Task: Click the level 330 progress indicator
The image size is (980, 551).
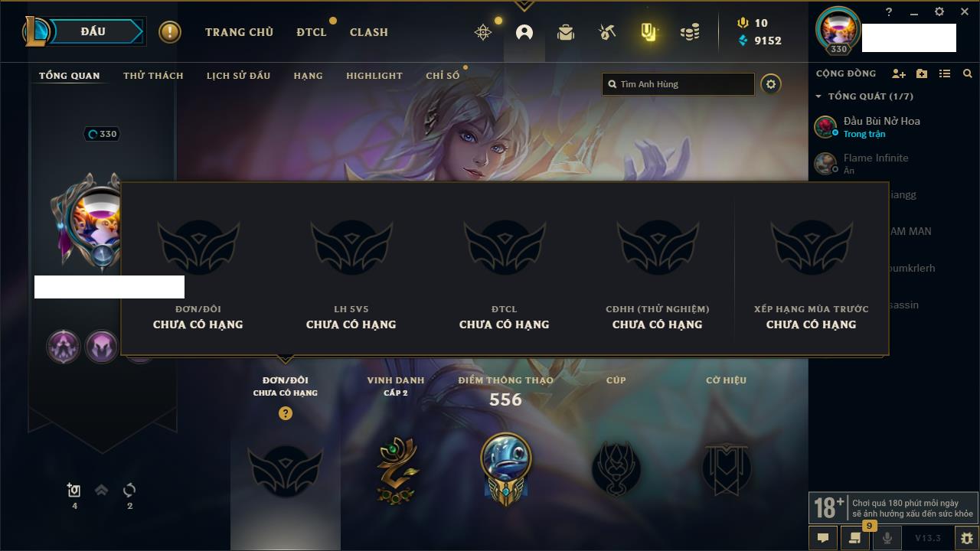Action: 102,134
